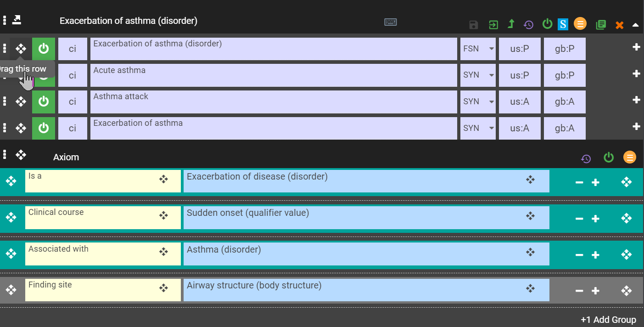Open the three-dot menu of Asthma attack row
Image resolution: width=644 pixels, height=327 pixels.
tap(5, 101)
